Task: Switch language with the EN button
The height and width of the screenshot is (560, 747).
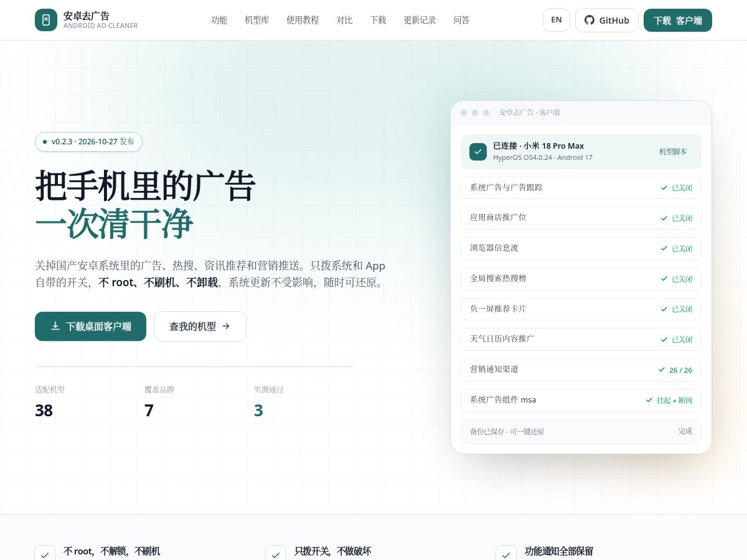Action: [557, 20]
